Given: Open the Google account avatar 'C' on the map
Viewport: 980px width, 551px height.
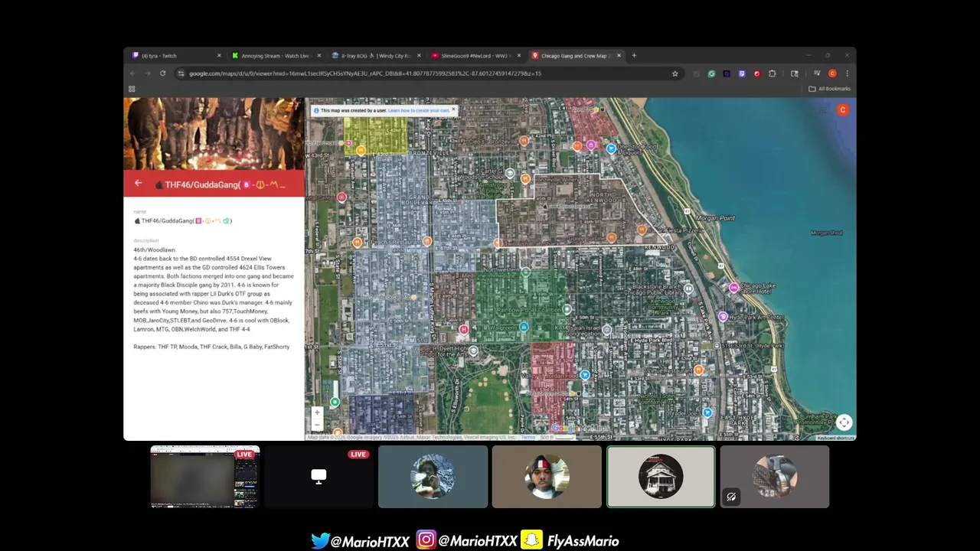Looking at the screenshot, I should pos(843,110).
